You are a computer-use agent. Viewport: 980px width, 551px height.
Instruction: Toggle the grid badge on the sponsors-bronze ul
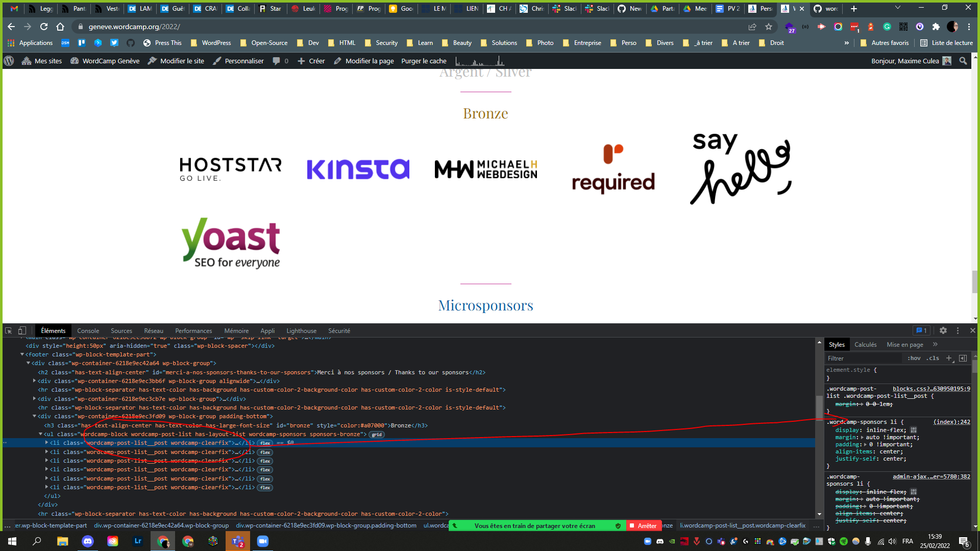click(x=376, y=435)
